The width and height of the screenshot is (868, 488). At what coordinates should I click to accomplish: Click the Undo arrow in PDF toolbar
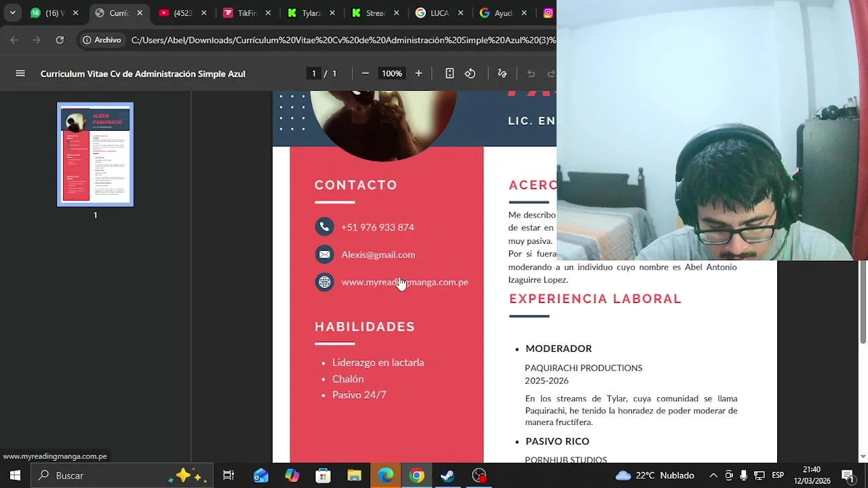click(x=531, y=73)
